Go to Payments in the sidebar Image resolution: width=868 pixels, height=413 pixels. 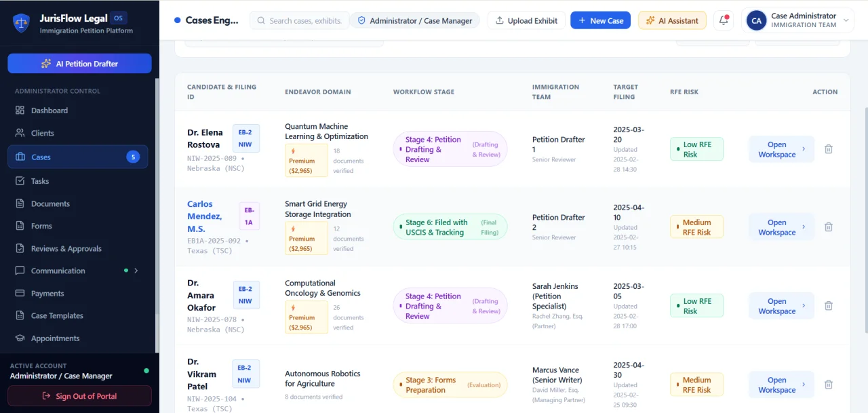(78, 293)
